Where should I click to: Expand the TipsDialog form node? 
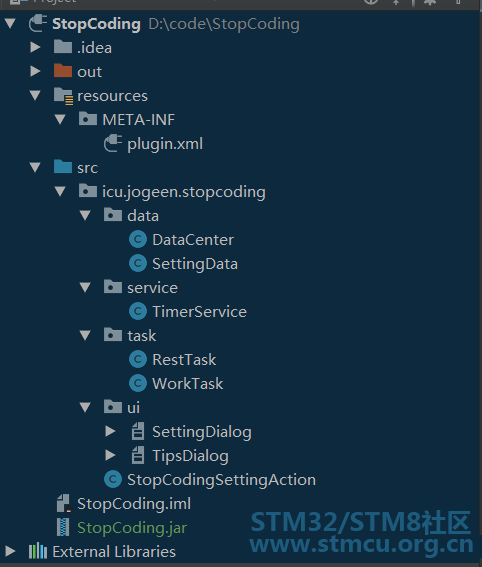pos(110,455)
